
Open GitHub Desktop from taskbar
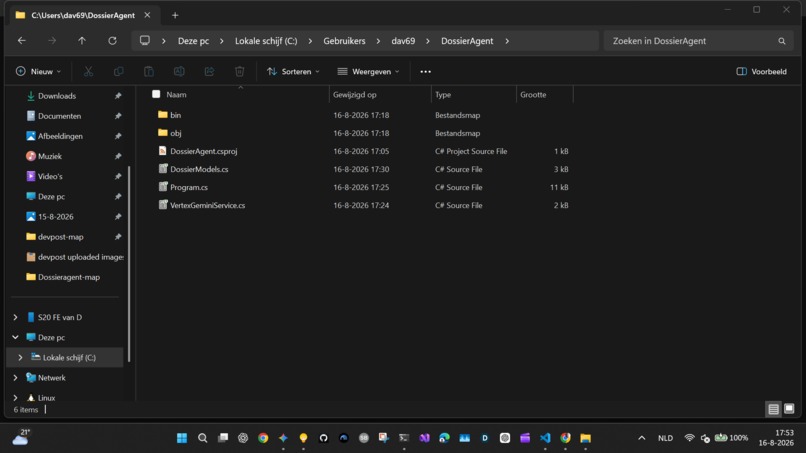pyautogui.click(x=323, y=438)
